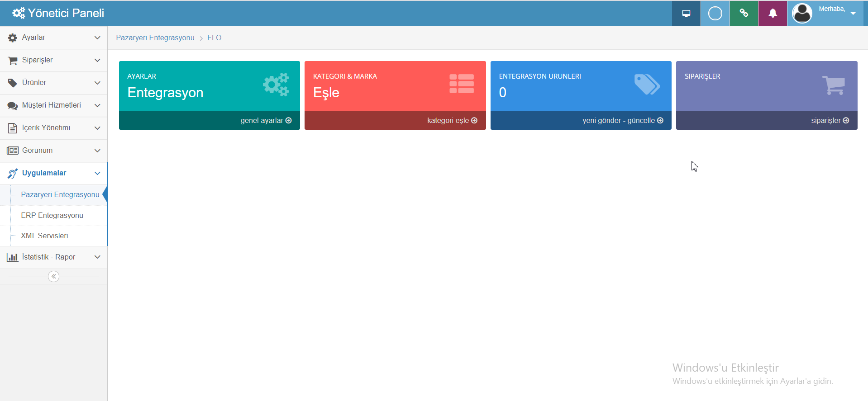
Task: Click the Görünüm newspaper icon
Action: coord(13,151)
